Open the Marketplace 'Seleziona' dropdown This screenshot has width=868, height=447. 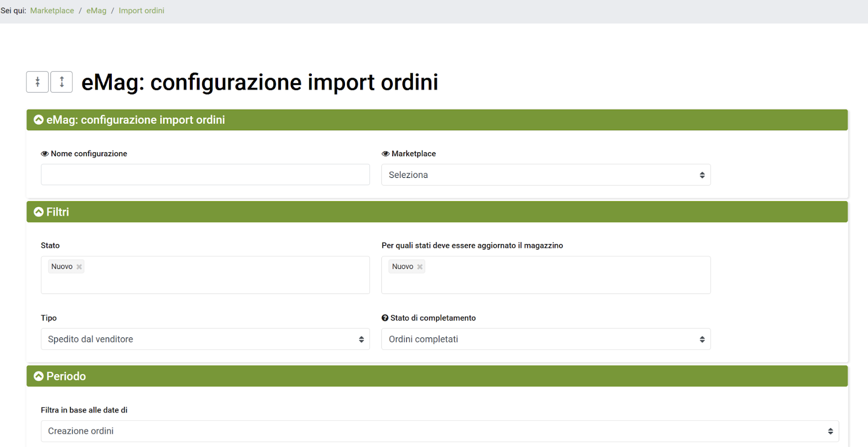[546, 175]
